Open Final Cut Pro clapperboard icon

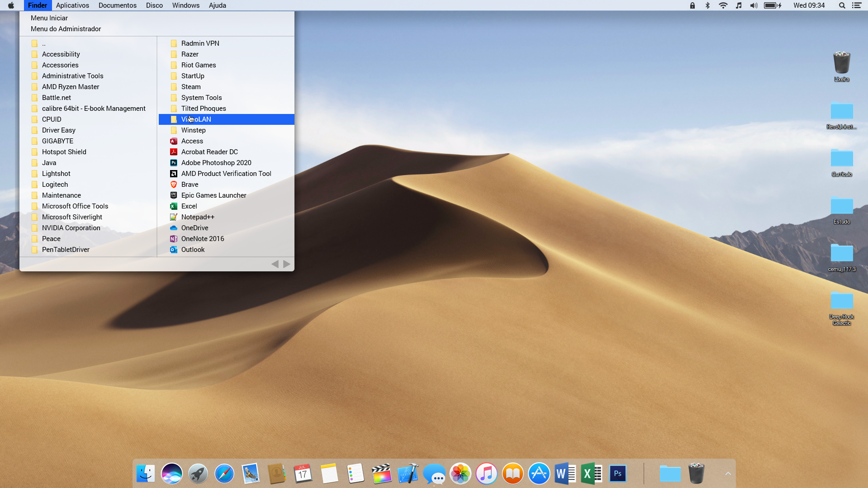382,474
